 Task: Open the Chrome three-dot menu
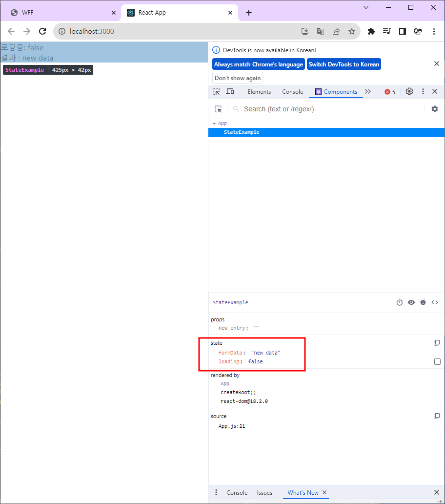tap(434, 31)
